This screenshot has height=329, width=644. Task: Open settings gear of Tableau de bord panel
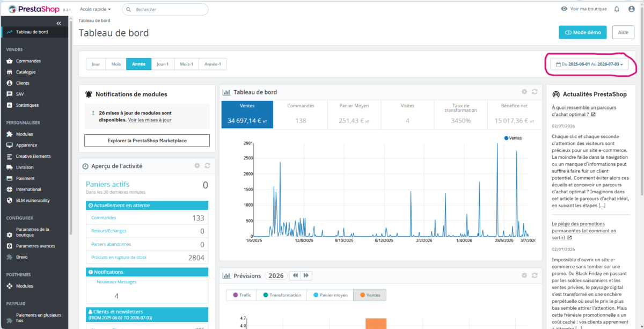(524, 92)
